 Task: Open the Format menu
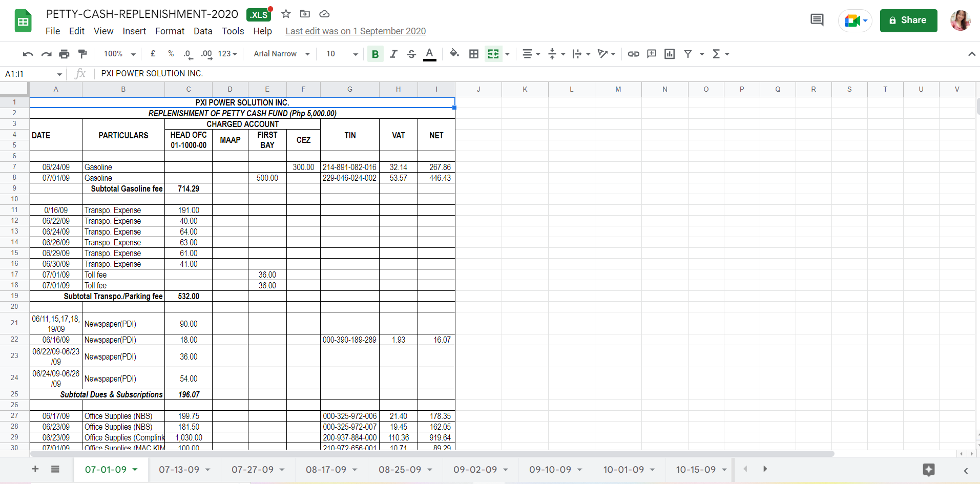pos(170,31)
